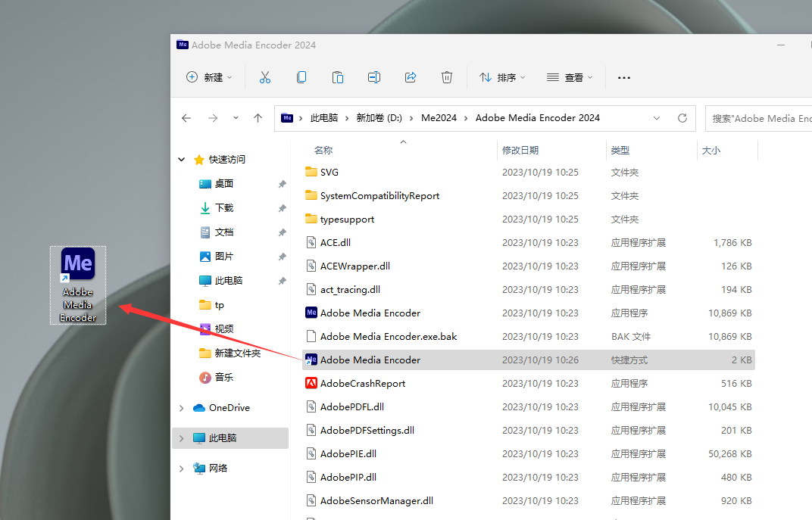Image resolution: width=812 pixels, height=520 pixels.
Task: Sort by 大小 column header
Action: (x=711, y=151)
